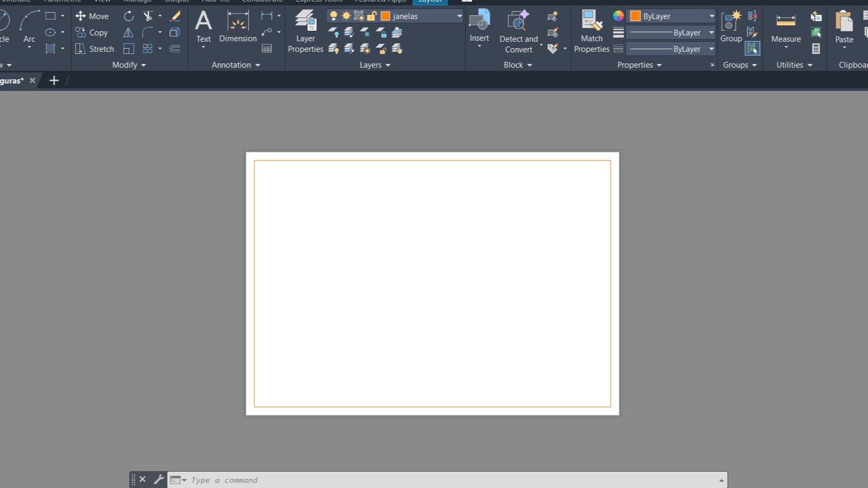Click the Layer Freeze icon
The width and height of the screenshot is (868, 488).
[365, 32]
